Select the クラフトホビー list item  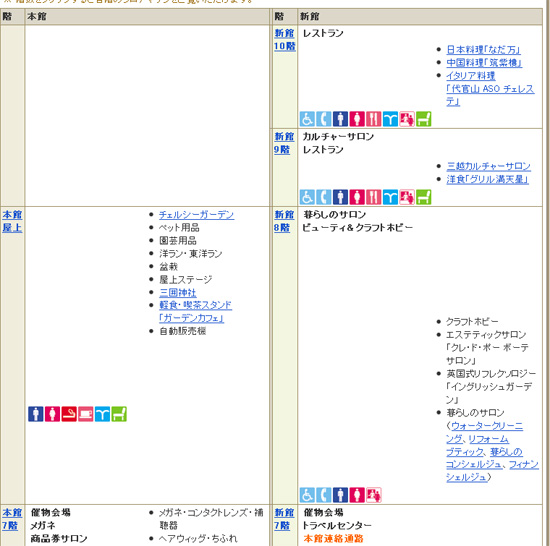[x=472, y=322]
